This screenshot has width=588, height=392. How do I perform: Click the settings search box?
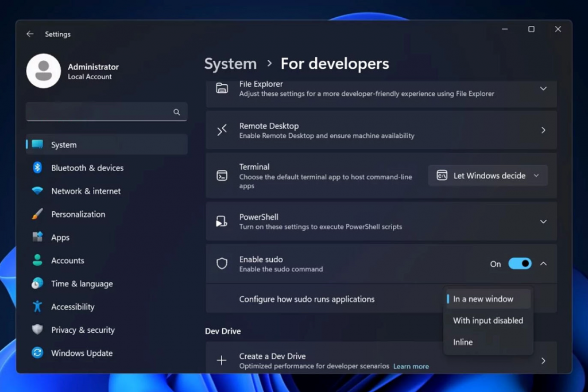pyautogui.click(x=106, y=112)
